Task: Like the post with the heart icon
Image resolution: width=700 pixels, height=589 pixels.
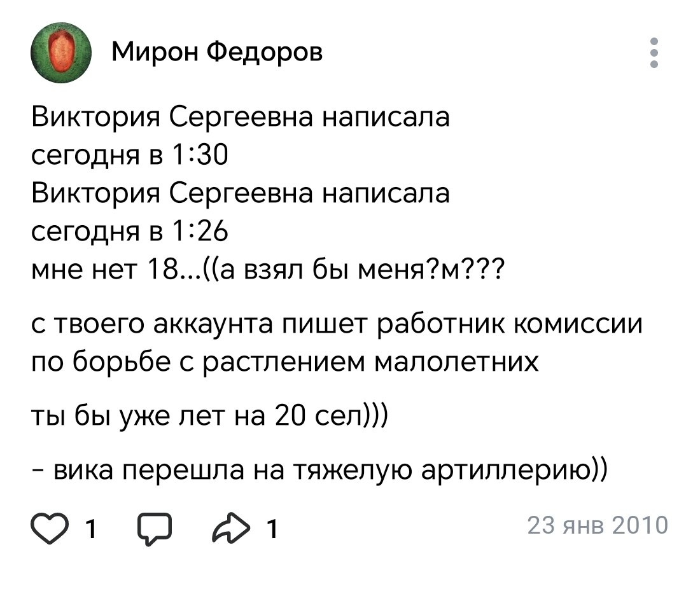Action: click(x=50, y=529)
